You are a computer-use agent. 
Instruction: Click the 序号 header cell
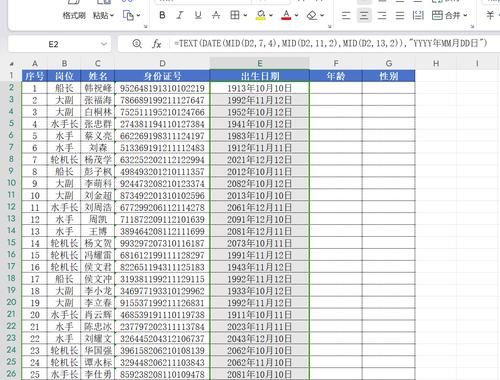coord(35,76)
